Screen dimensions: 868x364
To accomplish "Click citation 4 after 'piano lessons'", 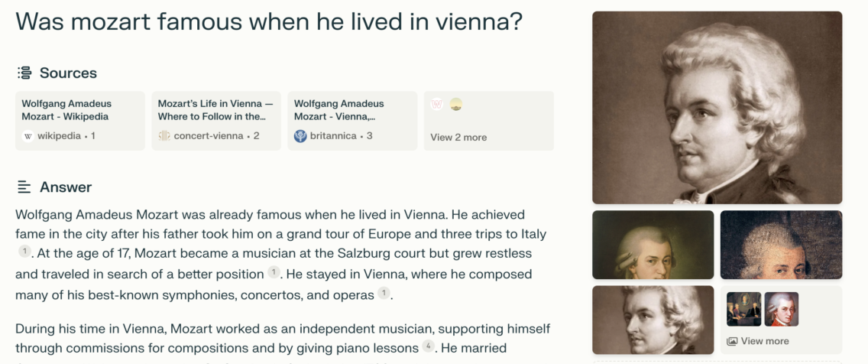I will [x=429, y=346].
